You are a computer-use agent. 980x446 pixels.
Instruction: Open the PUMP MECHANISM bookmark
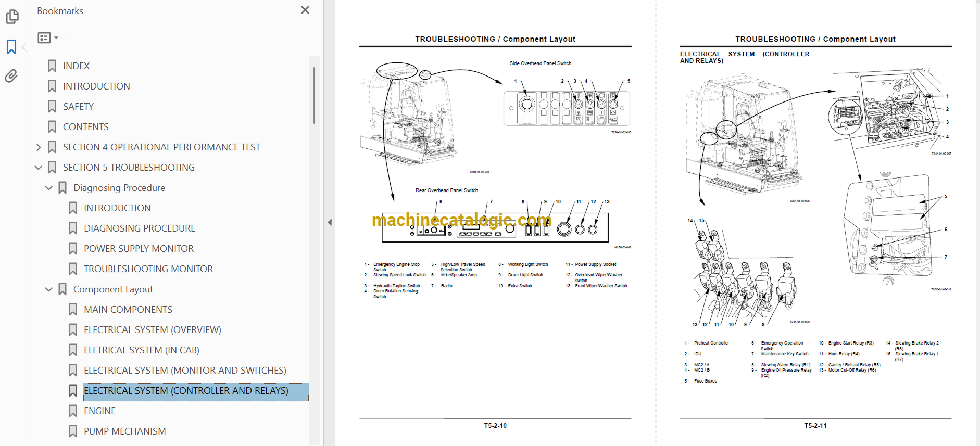point(125,431)
